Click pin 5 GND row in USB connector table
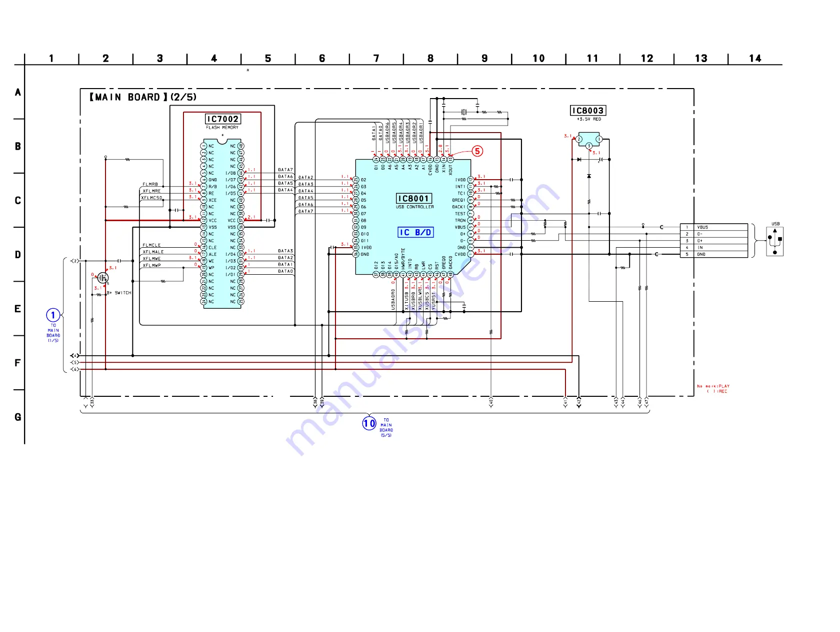This screenshot has height=632, width=840. [714, 254]
